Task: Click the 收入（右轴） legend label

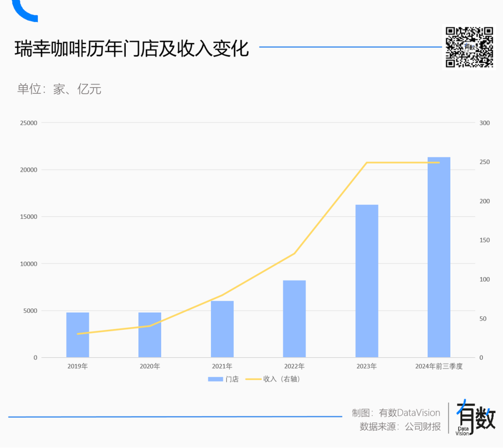Action: click(x=282, y=380)
